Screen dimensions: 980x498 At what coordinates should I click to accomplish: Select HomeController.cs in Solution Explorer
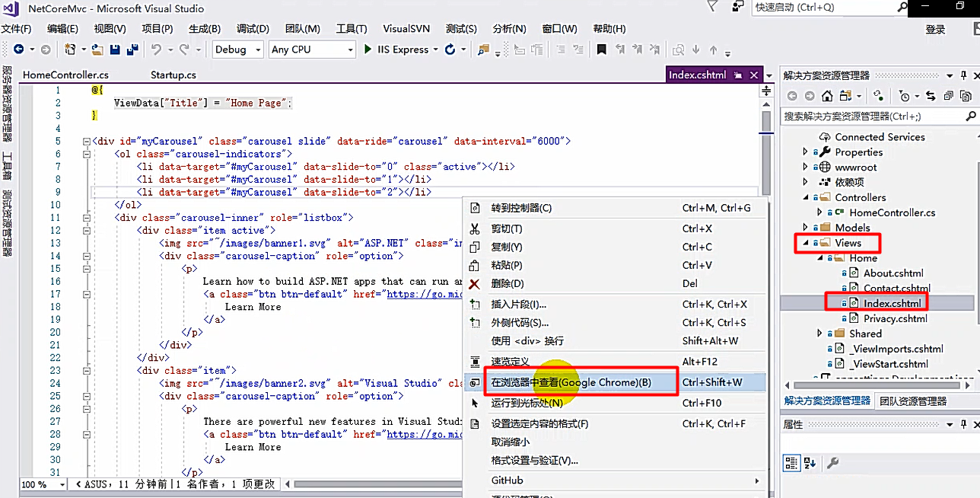point(892,212)
